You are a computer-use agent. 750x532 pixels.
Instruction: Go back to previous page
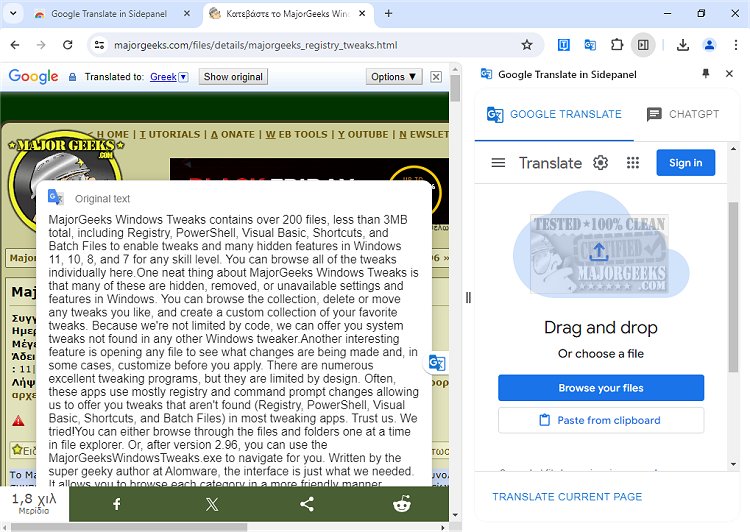(15, 45)
